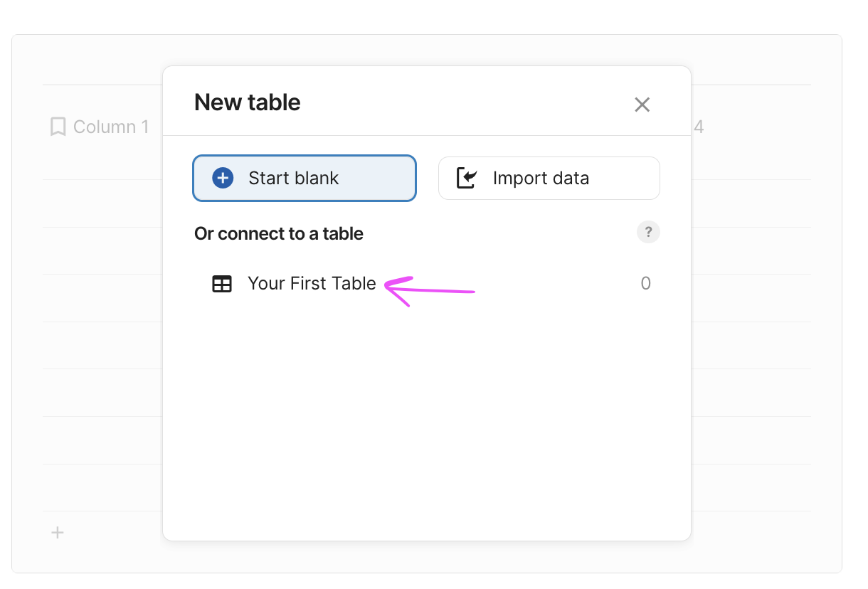The height and width of the screenshot is (589, 868).
Task: Click the New table dialog title
Action: (x=248, y=102)
